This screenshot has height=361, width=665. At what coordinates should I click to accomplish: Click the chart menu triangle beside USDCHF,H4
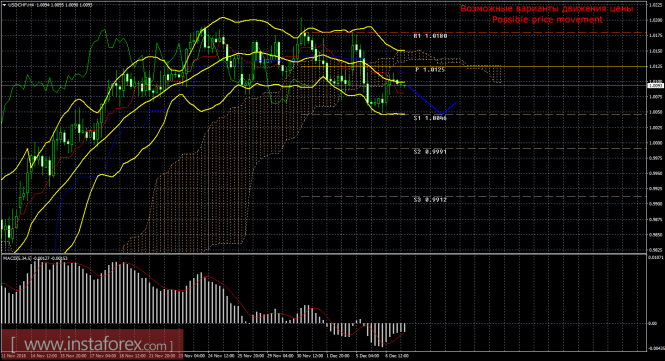coord(4,5)
